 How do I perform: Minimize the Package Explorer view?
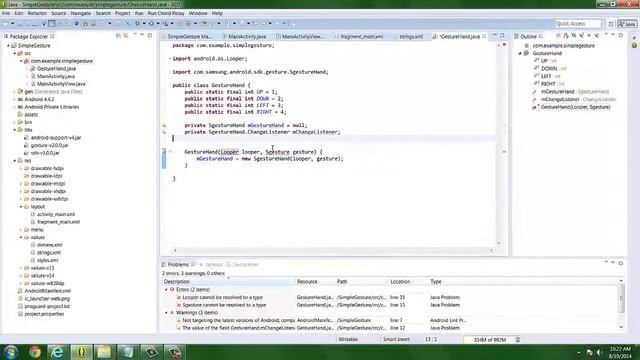pyautogui.click(x=142, y=35)
